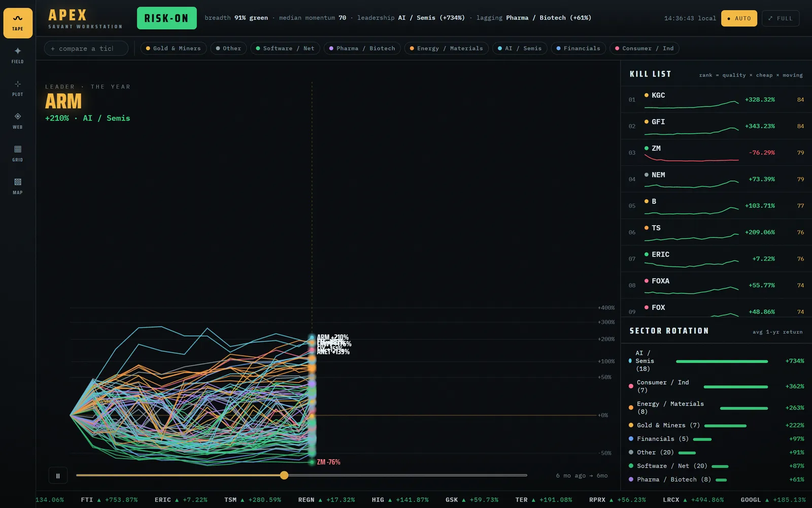Click HIG in the bottom ticker
Screen dimensions: 812x508
coord(400,500)
